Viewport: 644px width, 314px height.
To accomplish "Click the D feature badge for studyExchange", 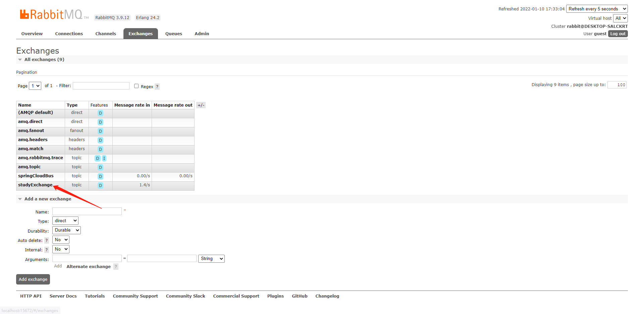I will 100,186.
